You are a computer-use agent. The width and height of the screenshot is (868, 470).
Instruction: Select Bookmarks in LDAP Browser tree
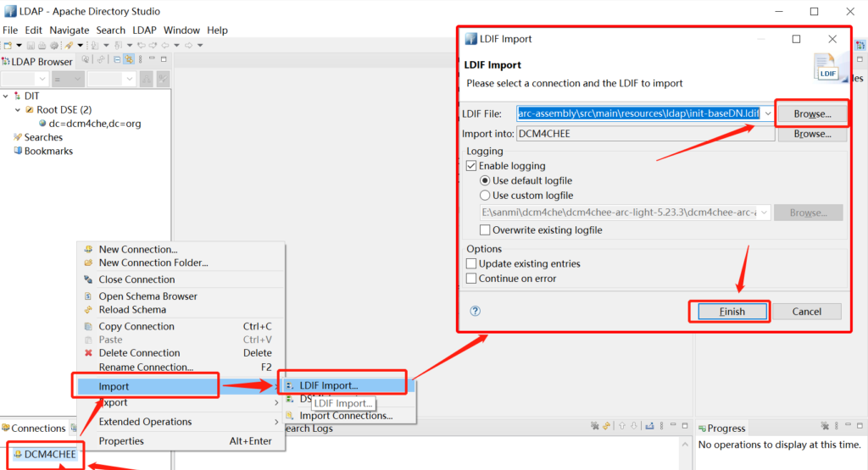point(48,151)
